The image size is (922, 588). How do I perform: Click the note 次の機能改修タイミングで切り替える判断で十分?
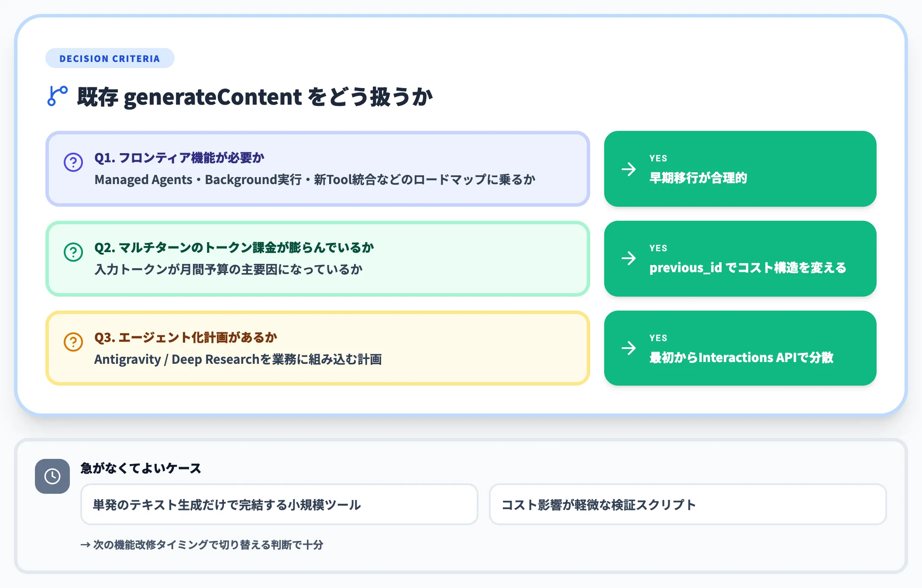coord(202,545)
